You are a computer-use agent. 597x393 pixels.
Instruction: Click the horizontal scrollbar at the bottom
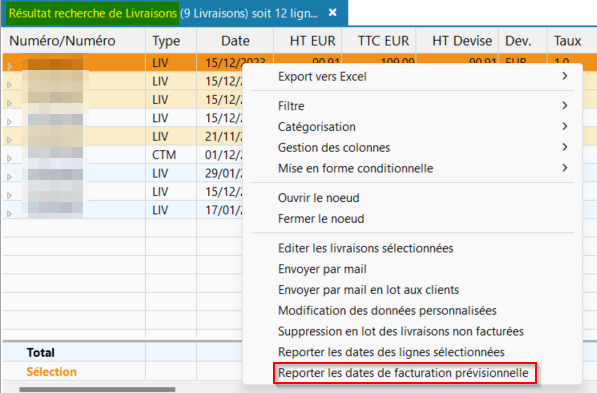tap(97, 389)
